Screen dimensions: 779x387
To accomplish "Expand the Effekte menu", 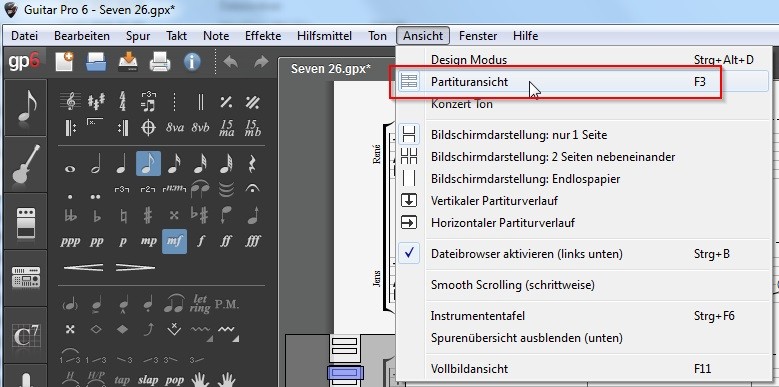I will pyautogui.click(x=263, y=36).
